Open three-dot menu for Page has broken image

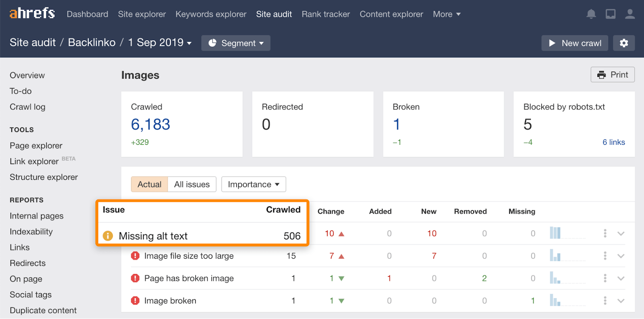(x=605, y=278)
